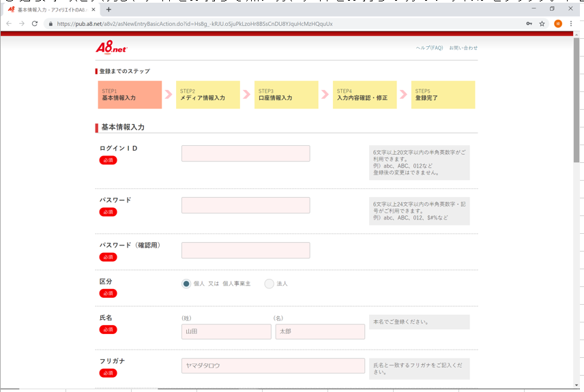Select the 基本情報入力 browser tab
Screen dimensions: 584x392
(52, 10)
